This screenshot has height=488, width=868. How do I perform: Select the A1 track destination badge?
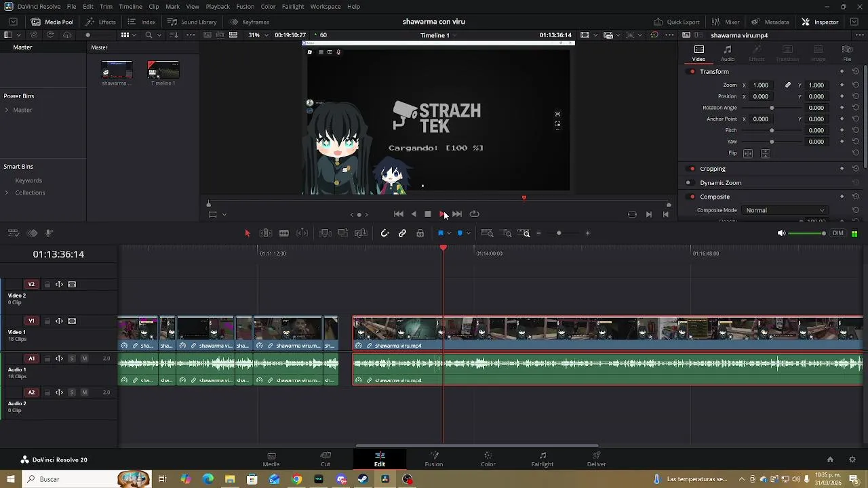tap(31, 359)
